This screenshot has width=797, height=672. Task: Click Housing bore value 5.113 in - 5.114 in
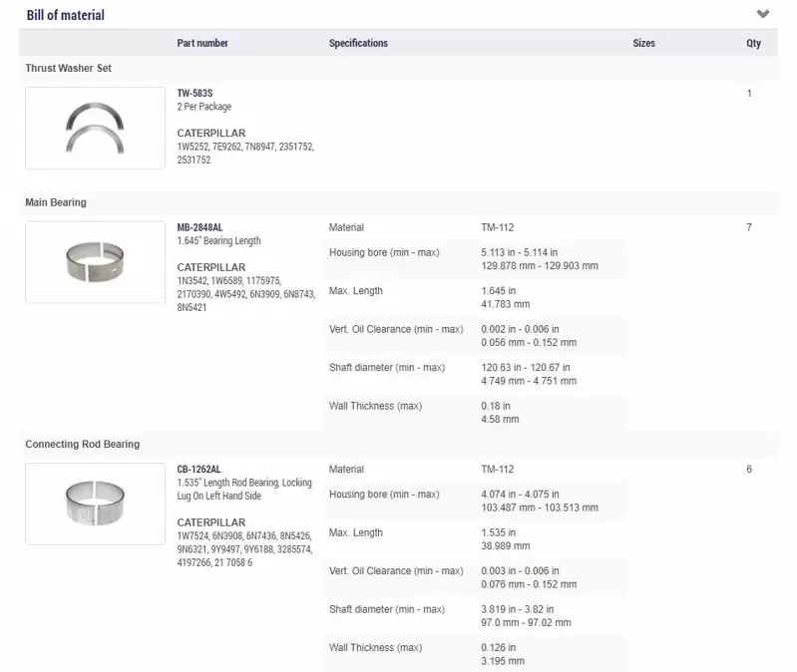tap(520, 252)
